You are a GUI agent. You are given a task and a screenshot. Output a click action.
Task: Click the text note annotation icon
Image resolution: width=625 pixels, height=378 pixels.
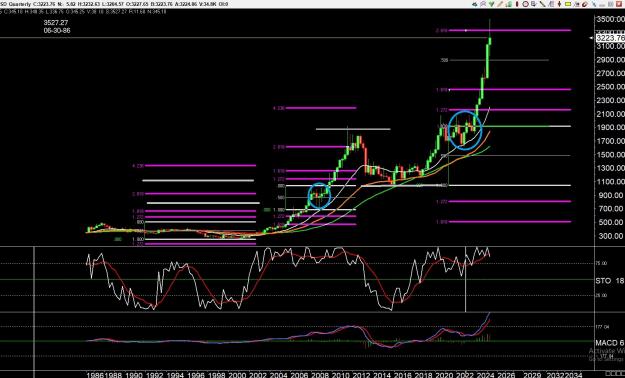534,4
